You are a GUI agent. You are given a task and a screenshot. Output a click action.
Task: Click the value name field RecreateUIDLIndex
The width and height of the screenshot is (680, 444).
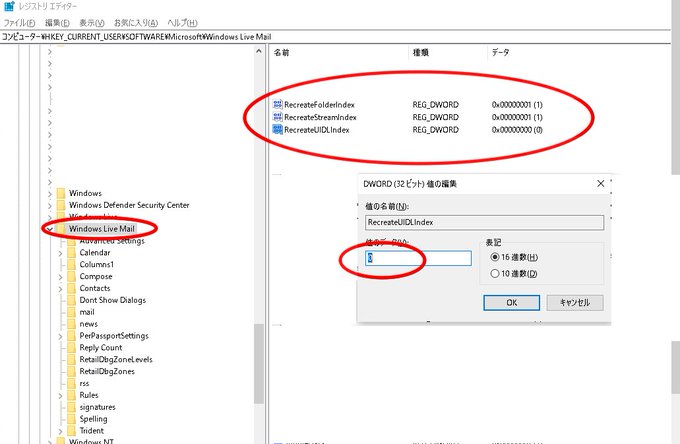(484, 222)
